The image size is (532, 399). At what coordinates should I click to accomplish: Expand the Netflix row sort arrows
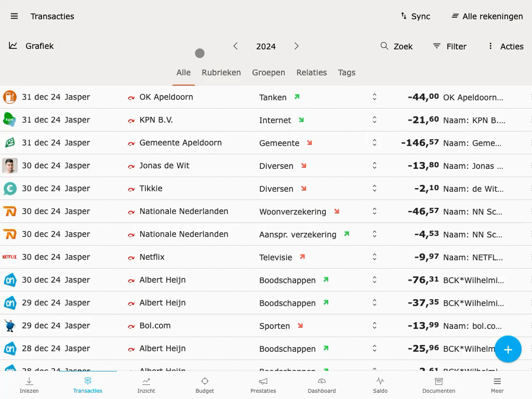374,257
